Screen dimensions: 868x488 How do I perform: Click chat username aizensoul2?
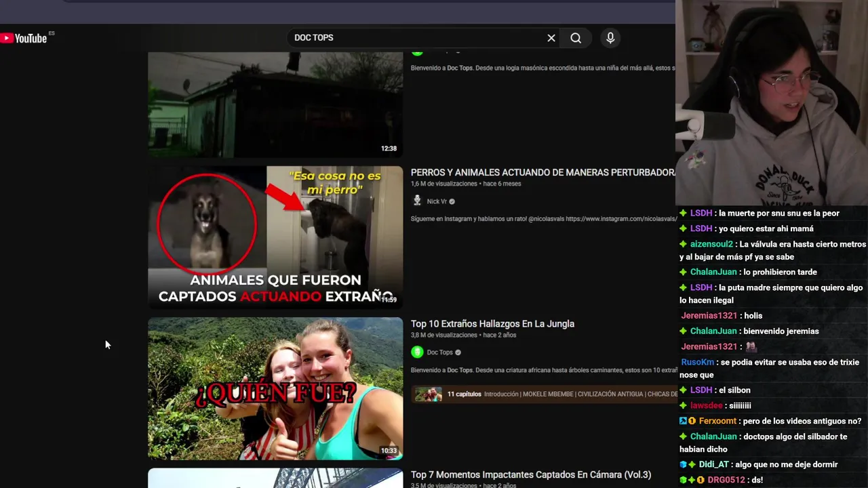tap(711, 244)
